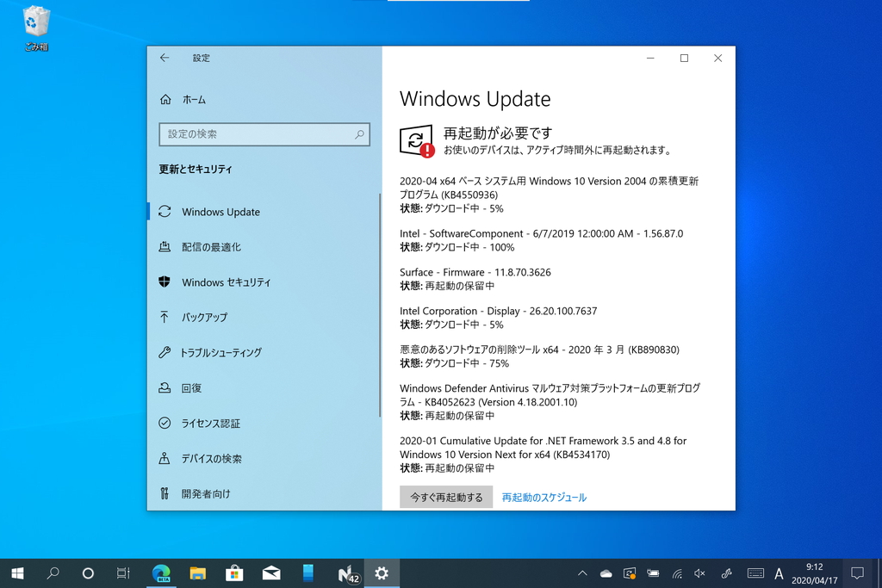This screenshot has height=588, width=882.
Task: Click the update list scrollbar
Action: (x=377, y=301)
